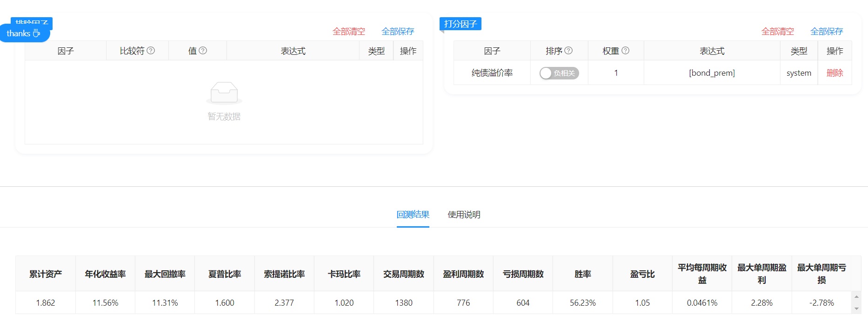Clear all factors in the 打分因子 panel

(x=777, y=32)
